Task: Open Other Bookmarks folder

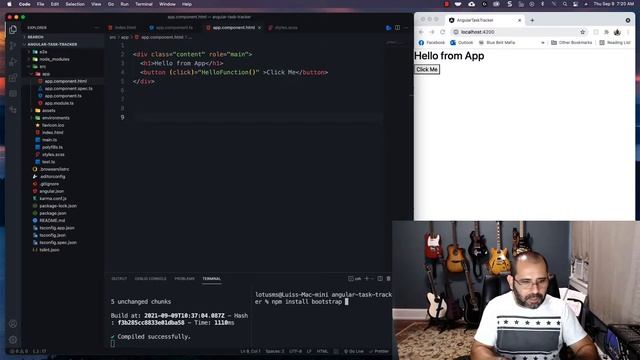Action: [571, 42]
